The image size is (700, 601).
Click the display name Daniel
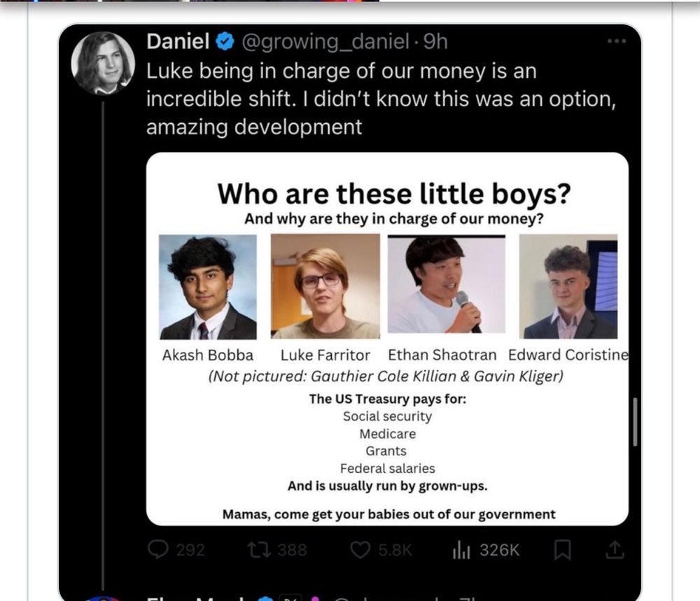click(x=178, y=42)
